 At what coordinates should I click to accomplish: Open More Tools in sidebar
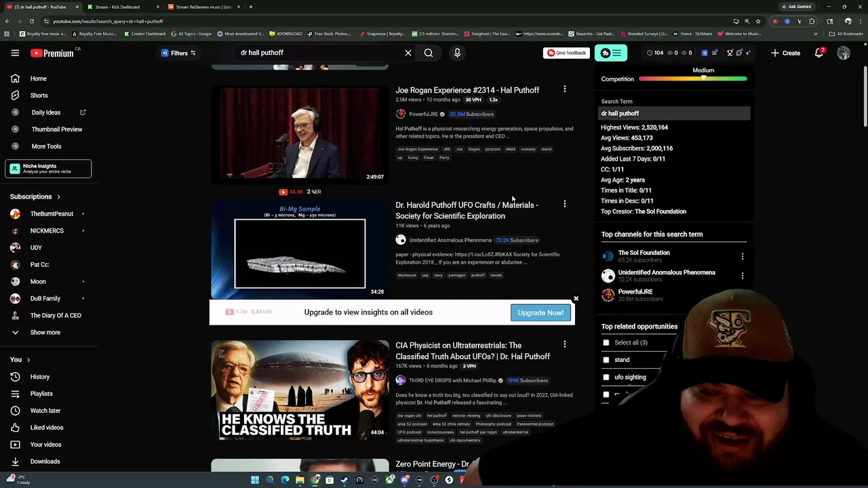pyautogui.click(x=46, y=146)
